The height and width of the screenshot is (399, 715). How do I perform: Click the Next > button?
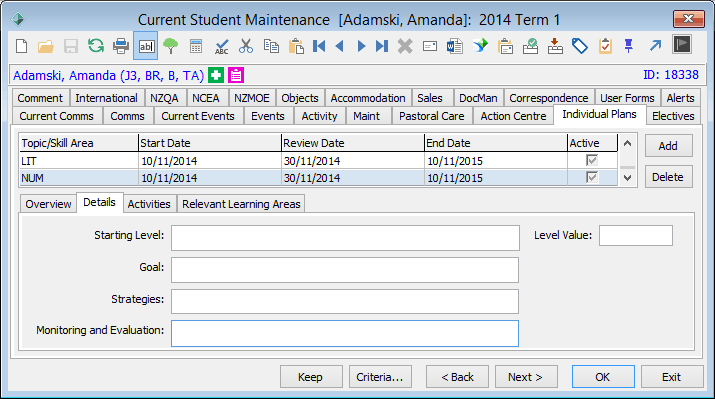[x=526, y=377]
